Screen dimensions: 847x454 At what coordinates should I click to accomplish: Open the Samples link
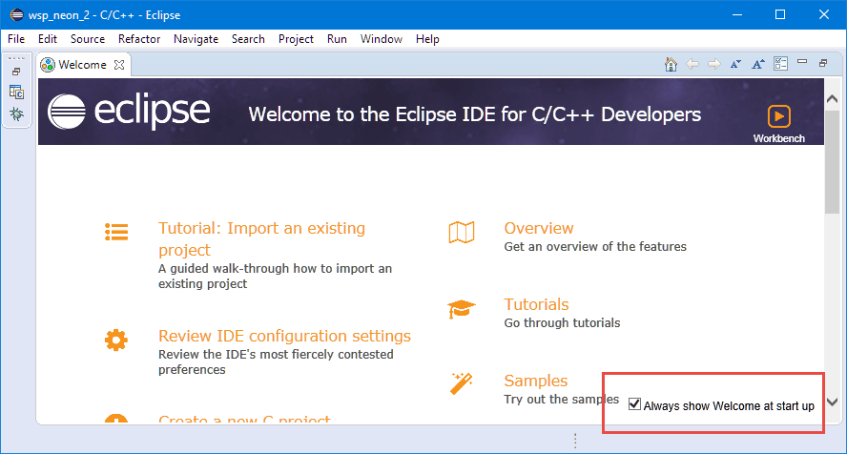[x=536, y=380]
